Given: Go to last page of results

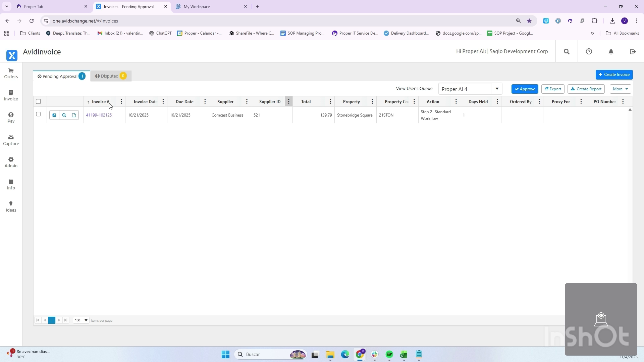Looking at the screenshot, I should [x=66, y=320].
